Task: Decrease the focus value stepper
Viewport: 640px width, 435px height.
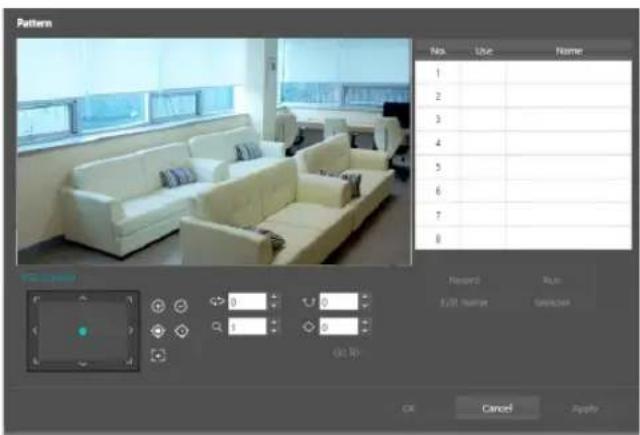Action: (x=365, y=331)
